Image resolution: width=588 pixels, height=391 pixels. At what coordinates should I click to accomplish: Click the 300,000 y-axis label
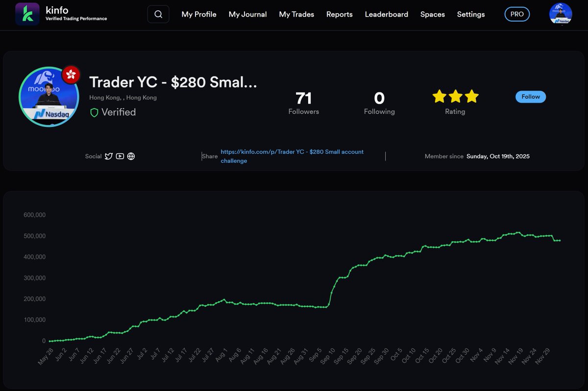coord(35,278)
